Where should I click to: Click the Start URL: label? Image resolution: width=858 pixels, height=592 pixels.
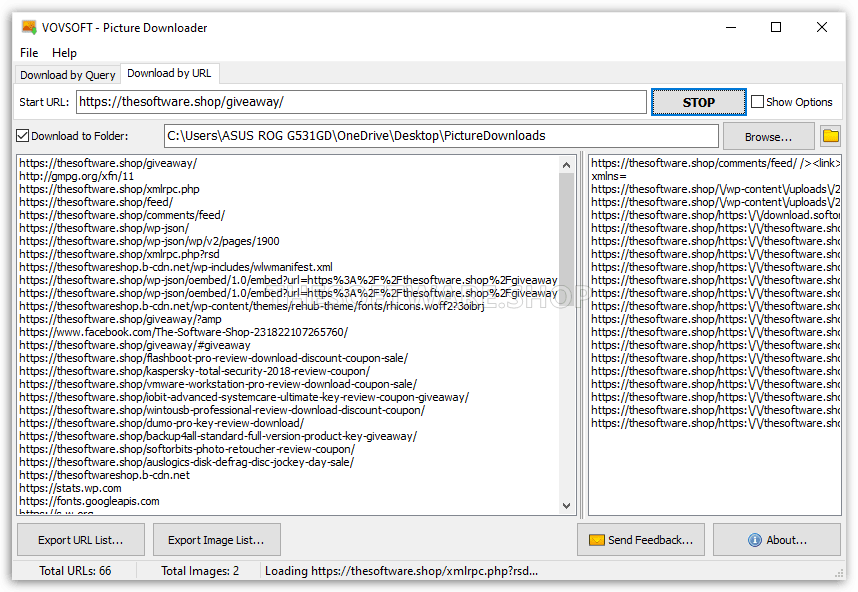(44, 102)
